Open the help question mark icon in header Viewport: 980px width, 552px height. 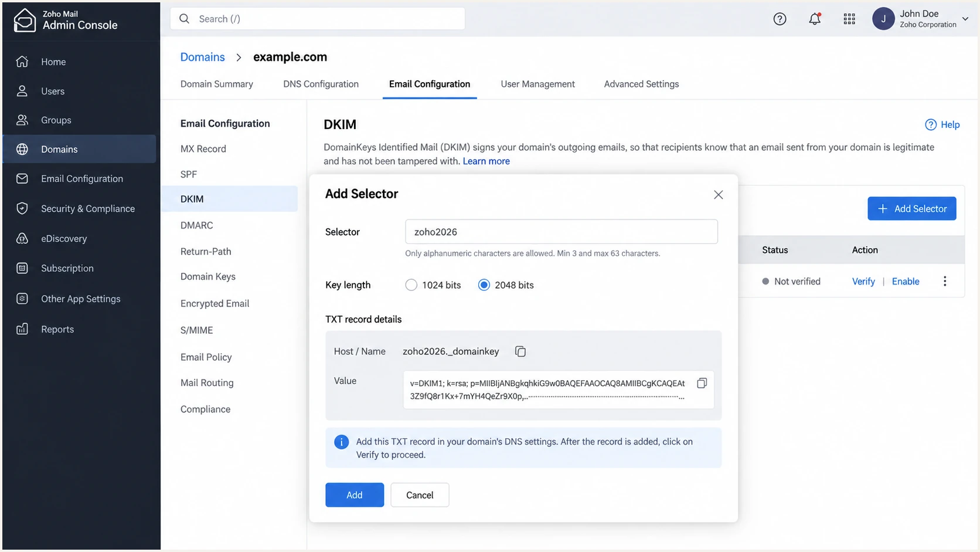[780, 19]
